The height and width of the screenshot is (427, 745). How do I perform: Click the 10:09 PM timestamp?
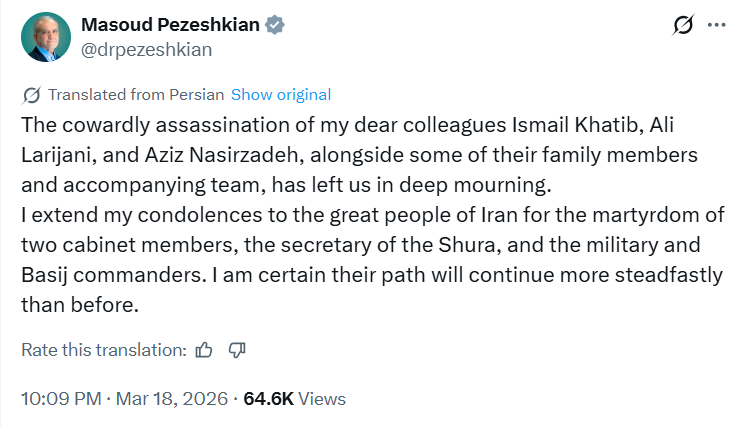pyautogui.click(x=61, y=398)
